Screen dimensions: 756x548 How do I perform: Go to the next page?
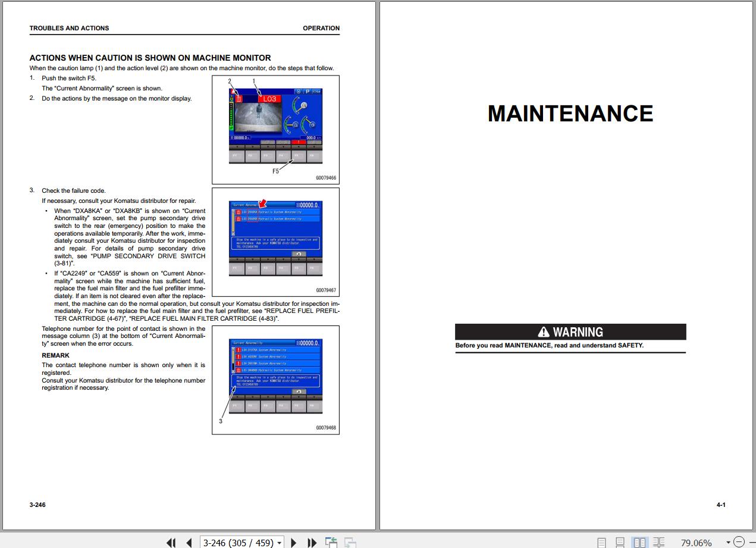293,542
